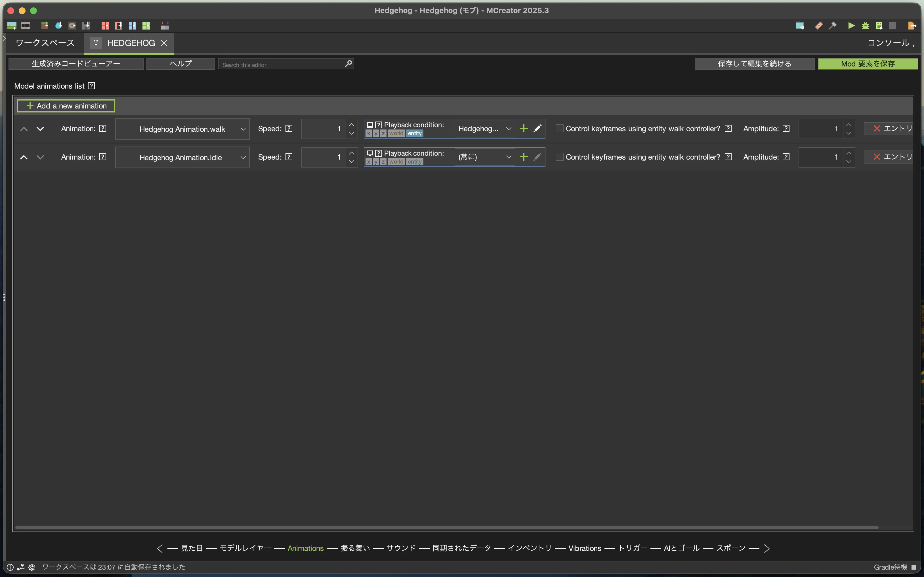Click the workspace settings folder icon

click(800, 26)
